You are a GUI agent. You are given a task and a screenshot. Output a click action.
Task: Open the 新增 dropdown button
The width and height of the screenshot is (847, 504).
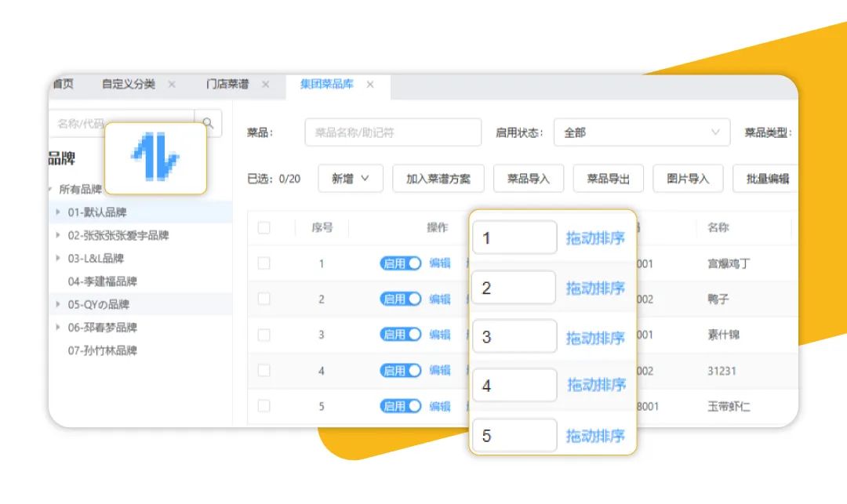350,179
